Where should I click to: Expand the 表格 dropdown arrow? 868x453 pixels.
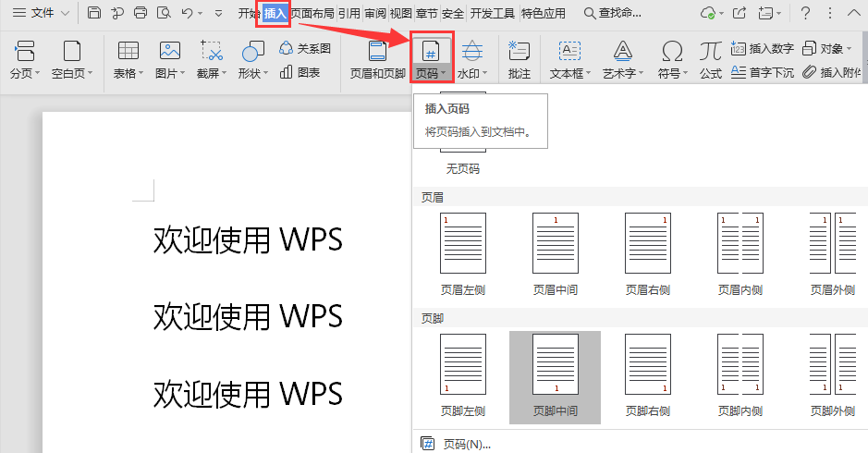click(x=141, y=73)
